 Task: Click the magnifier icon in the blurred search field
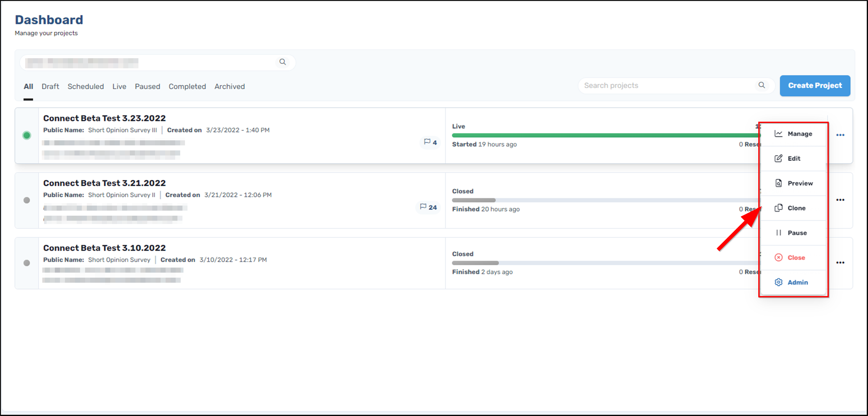pos(282,62)
